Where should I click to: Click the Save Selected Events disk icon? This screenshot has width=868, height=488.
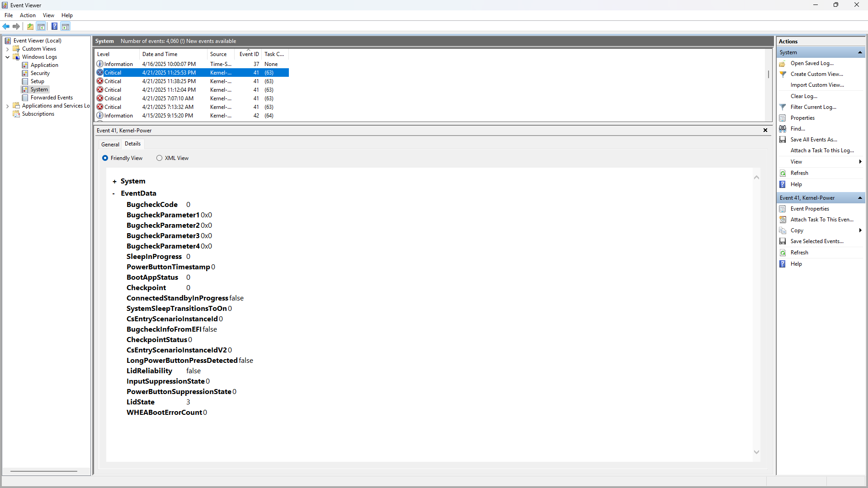point(783,242)
